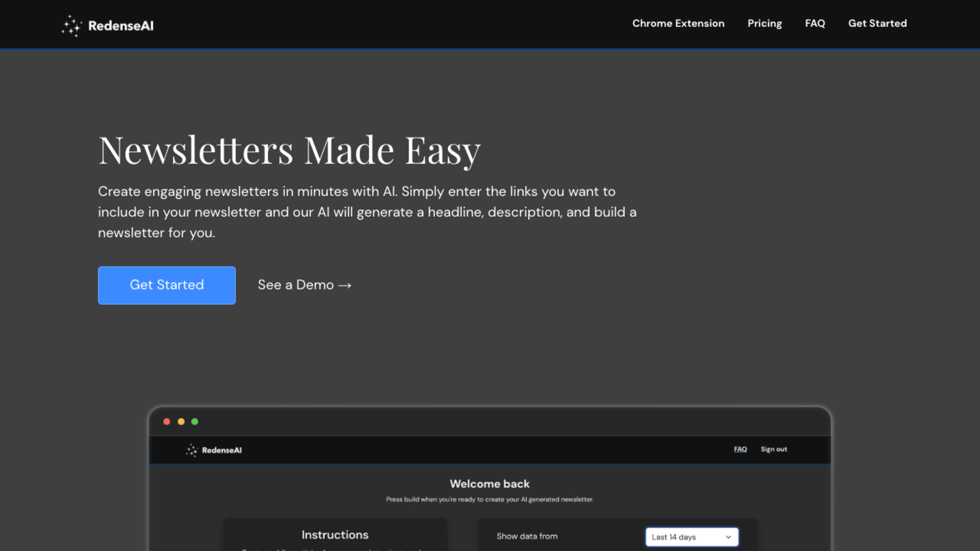
Task: Click the RedenseAI brand name in header
Action: (121, 26)
